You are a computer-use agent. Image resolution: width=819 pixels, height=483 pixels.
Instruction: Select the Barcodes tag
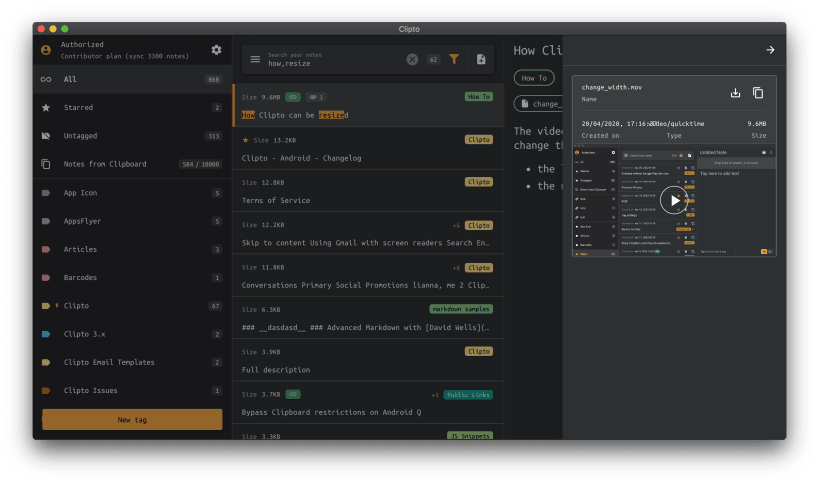point(133,278)
